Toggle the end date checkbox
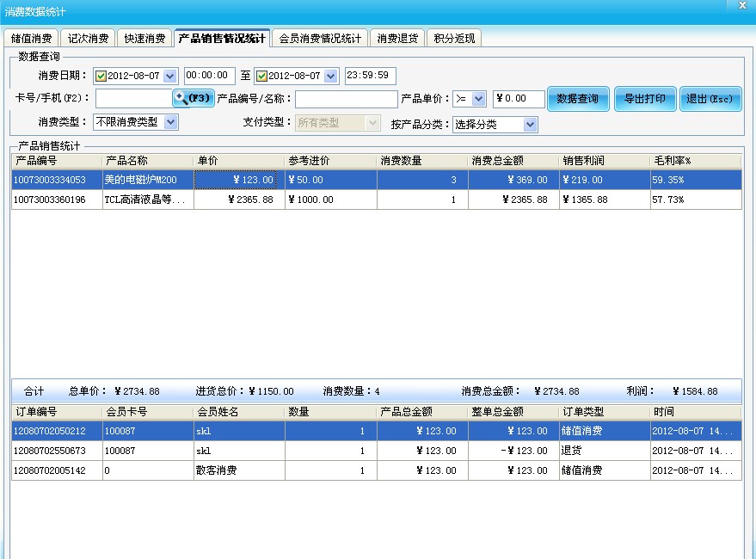The height and width of the screenshot is (559, 756). (263, 76)
